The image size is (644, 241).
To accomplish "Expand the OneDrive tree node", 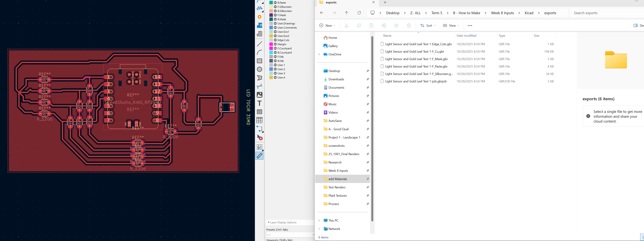I will 319,54.
